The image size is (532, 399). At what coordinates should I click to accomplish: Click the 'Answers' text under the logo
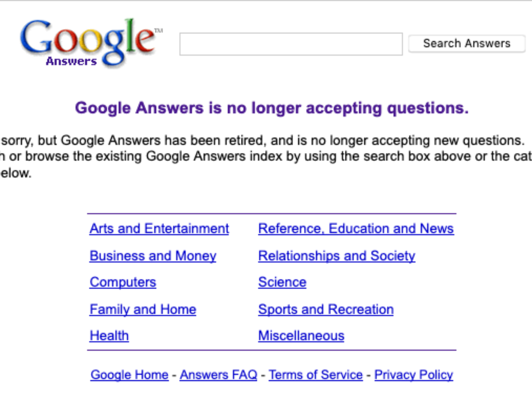tap(71, 62)
